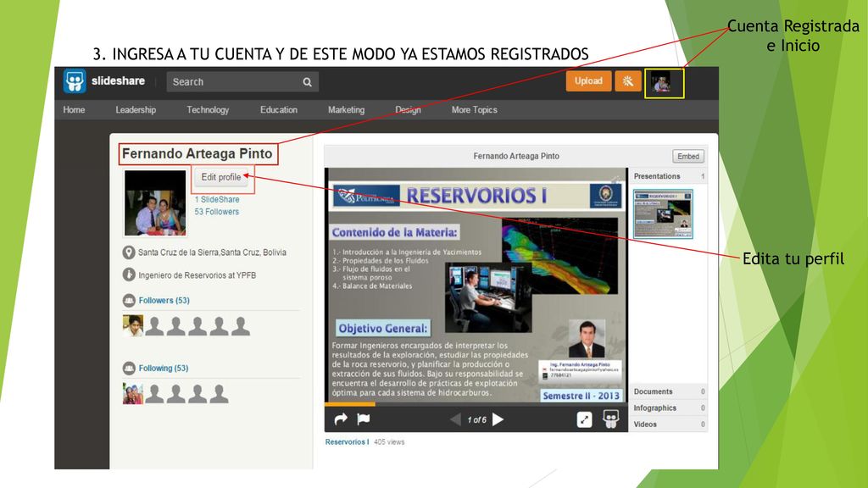868x488 pixels.
Task: Open the first following photo avatar
Action: (x=133, y=393)
